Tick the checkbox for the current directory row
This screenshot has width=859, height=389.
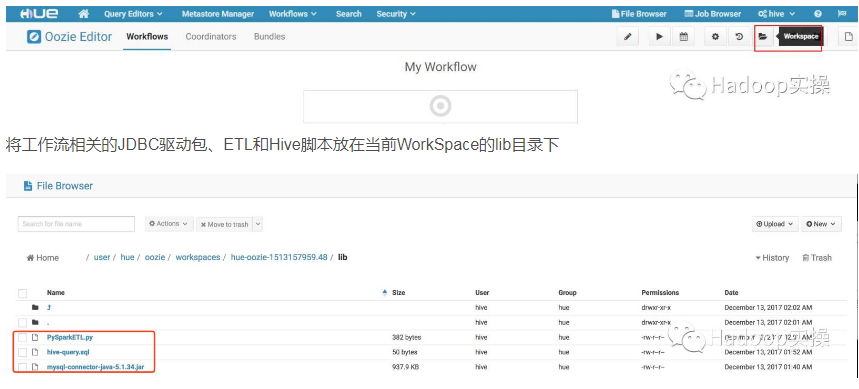pos(22,322)
